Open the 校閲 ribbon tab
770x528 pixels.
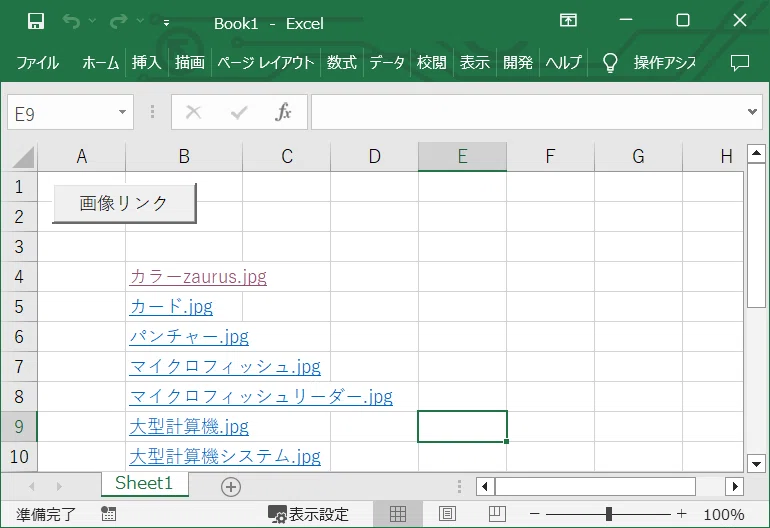[431, 63]
